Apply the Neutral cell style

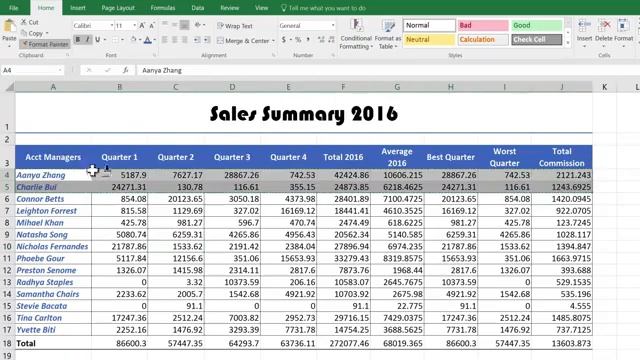point(429,40)
